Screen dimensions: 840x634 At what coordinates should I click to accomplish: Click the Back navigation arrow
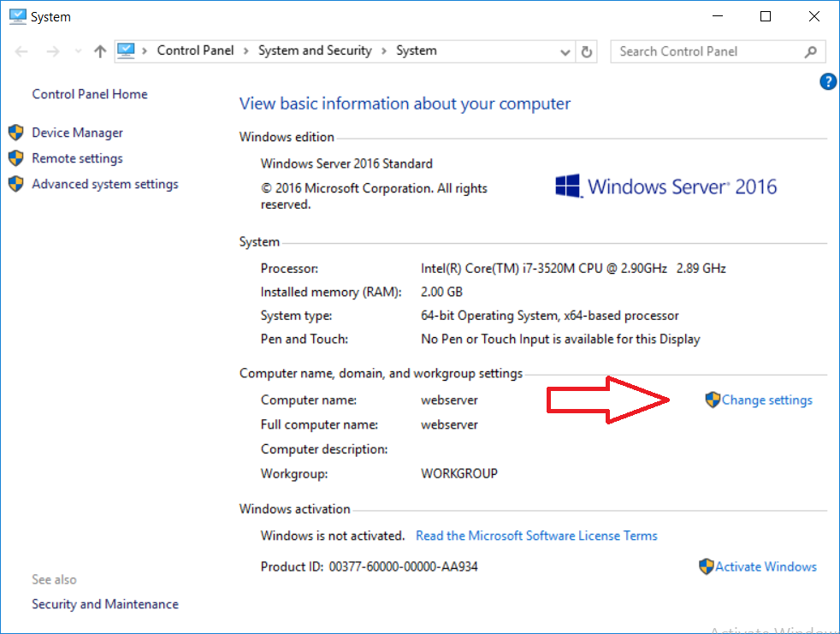21,51
